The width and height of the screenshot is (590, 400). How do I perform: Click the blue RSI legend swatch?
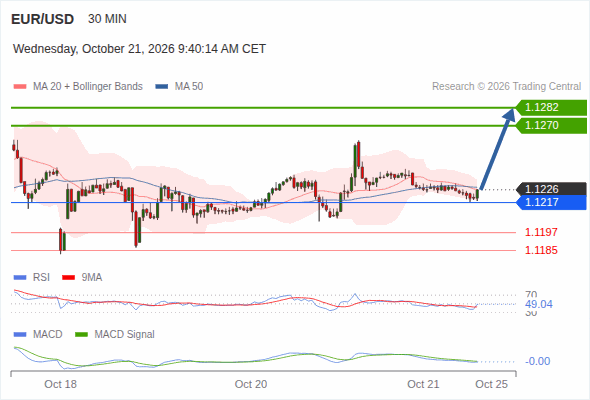click(x=20, y=278)
